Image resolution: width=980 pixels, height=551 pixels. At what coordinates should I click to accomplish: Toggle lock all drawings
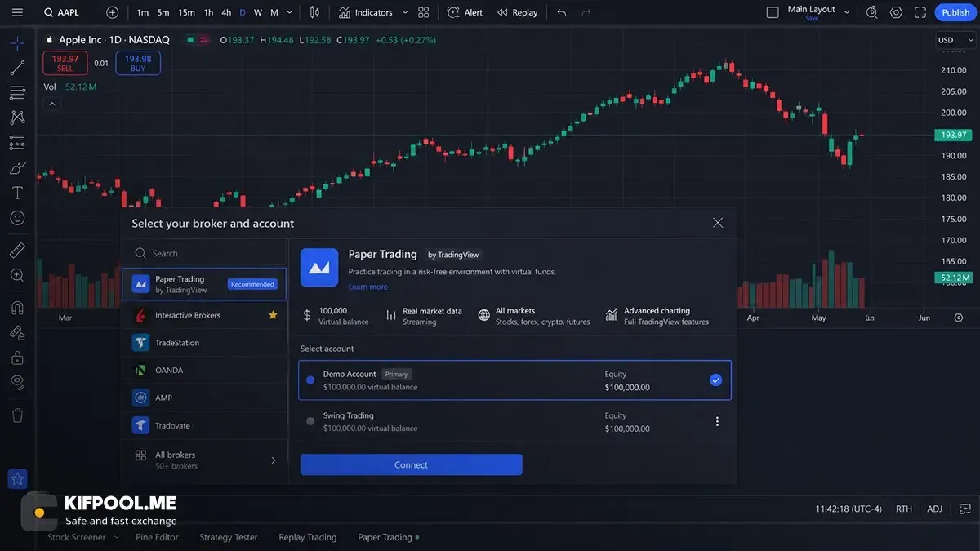coord(17,358)
